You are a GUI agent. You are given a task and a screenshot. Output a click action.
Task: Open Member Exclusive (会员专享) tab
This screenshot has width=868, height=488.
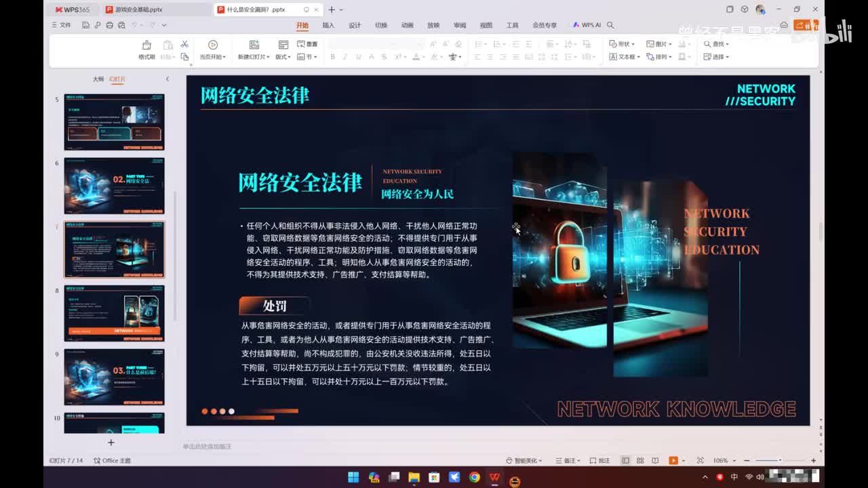(x=545, y=25)
